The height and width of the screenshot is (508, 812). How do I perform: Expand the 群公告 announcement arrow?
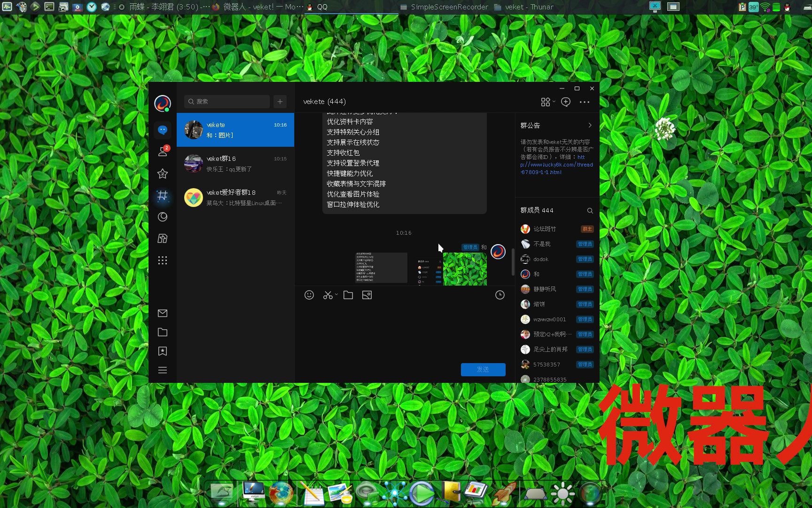tap(590, 125)
